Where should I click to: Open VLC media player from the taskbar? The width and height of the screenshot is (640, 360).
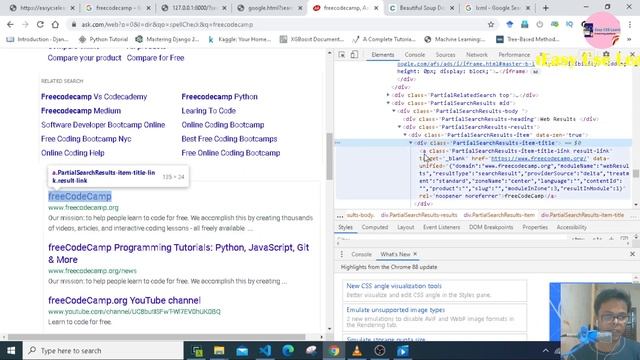point(357,351)
